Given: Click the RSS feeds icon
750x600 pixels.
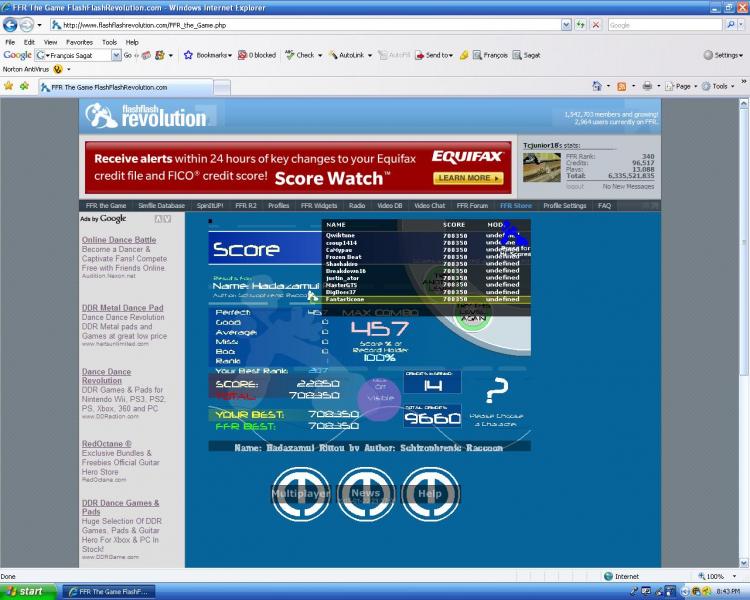Looking at the screenshot, I should pyautogui.click(x=622, y=87).
